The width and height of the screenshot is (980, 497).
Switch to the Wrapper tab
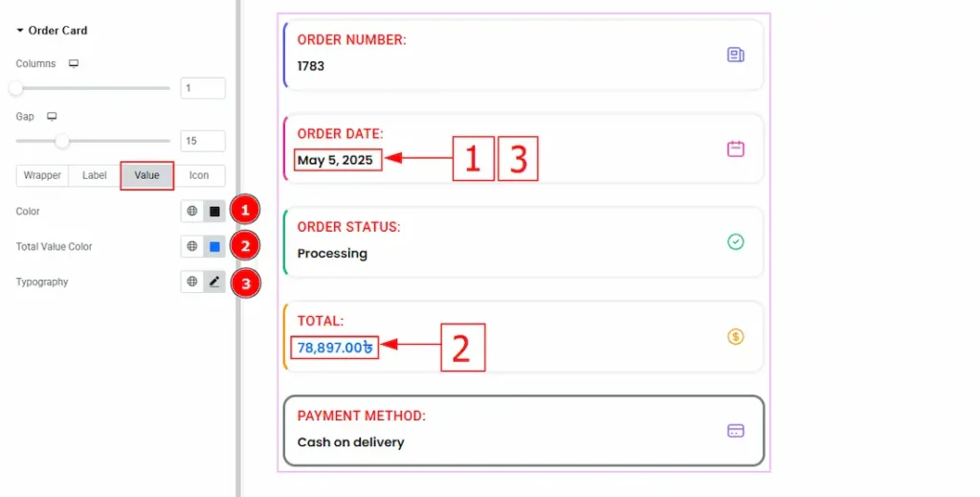[x=42, y=175]
